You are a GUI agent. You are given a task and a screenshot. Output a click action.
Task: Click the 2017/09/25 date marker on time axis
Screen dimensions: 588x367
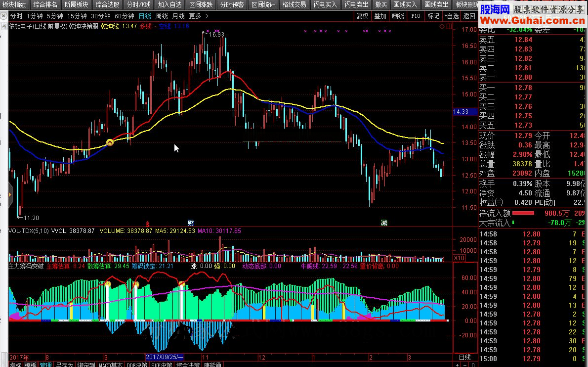(164, 357)
